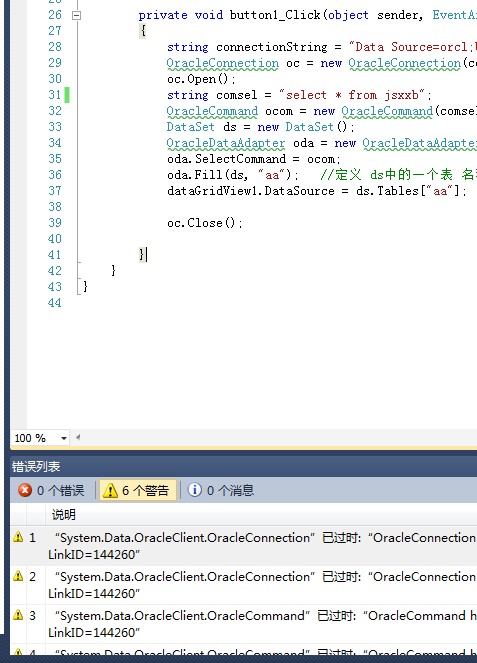Click the 错误列表 panel title
The width and height of the screenshot is (477, 663).
pos(36,467)
